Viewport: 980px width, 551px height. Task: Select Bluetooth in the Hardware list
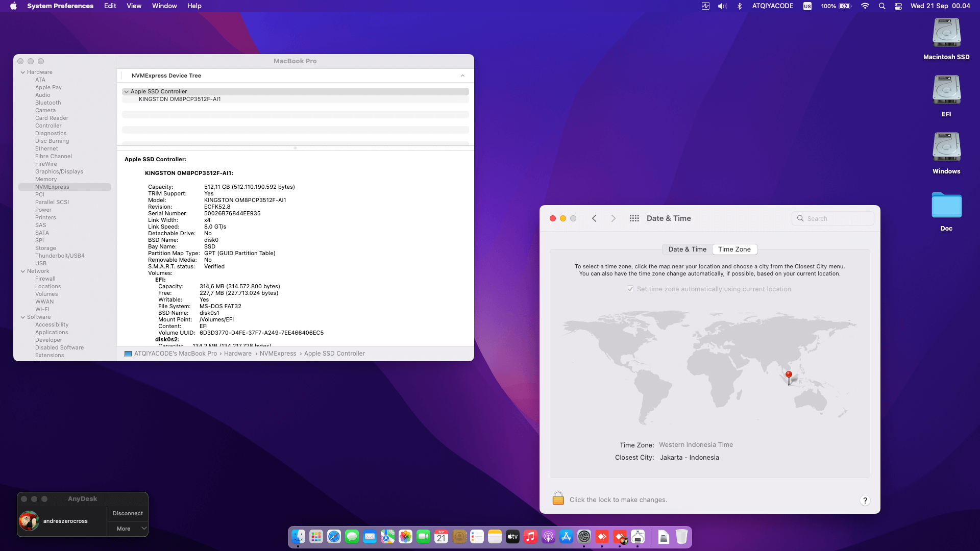(48, 103)
